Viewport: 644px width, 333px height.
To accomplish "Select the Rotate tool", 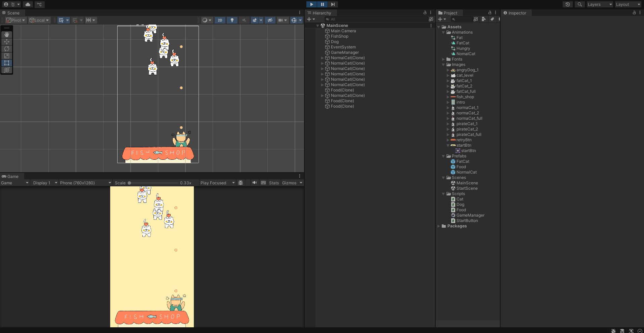I will (x=7, y=49).
